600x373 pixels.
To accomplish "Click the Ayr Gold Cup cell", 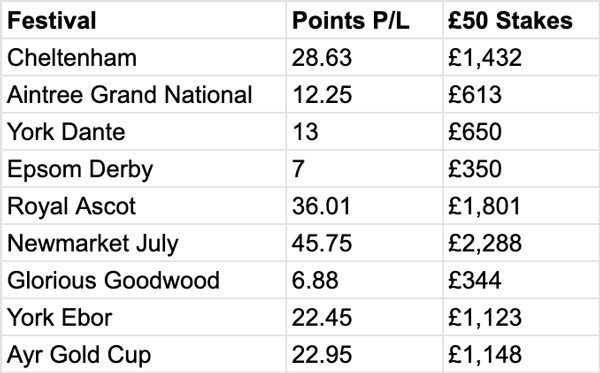I will [144, 354].
